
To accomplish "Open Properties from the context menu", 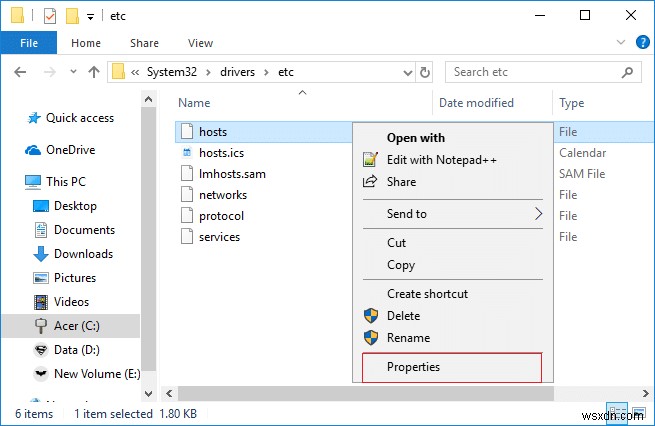I will point(452,367).
